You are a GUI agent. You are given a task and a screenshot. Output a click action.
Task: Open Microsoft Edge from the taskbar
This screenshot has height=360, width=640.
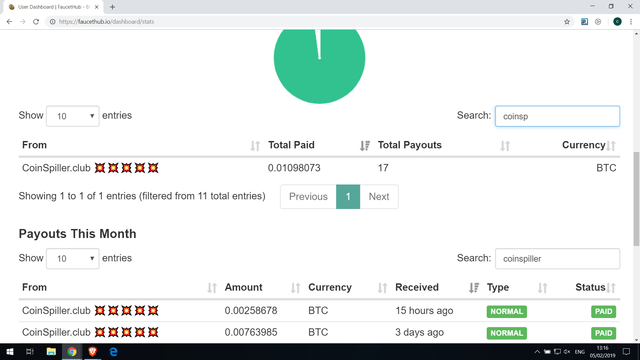pos(113,351)
